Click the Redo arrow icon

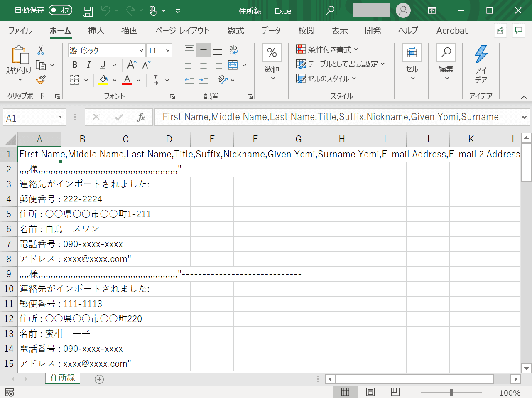click(x=131, y=11)
